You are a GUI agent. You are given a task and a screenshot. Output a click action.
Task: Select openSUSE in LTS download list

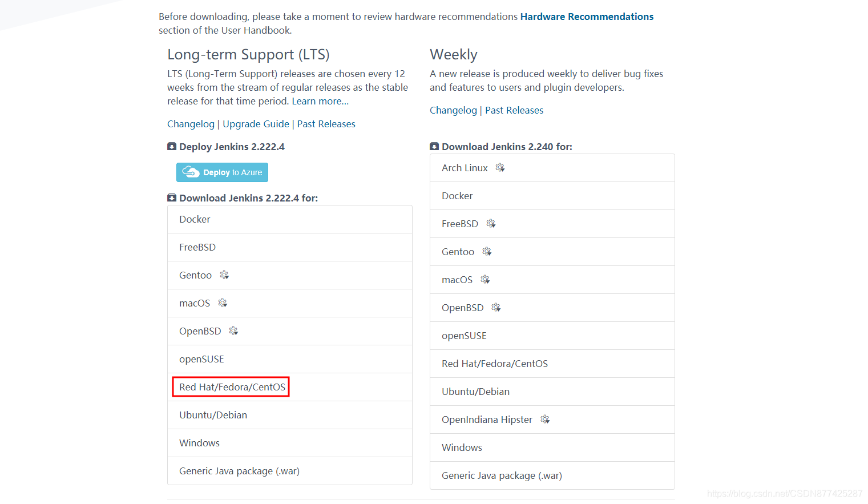(290, 359)
